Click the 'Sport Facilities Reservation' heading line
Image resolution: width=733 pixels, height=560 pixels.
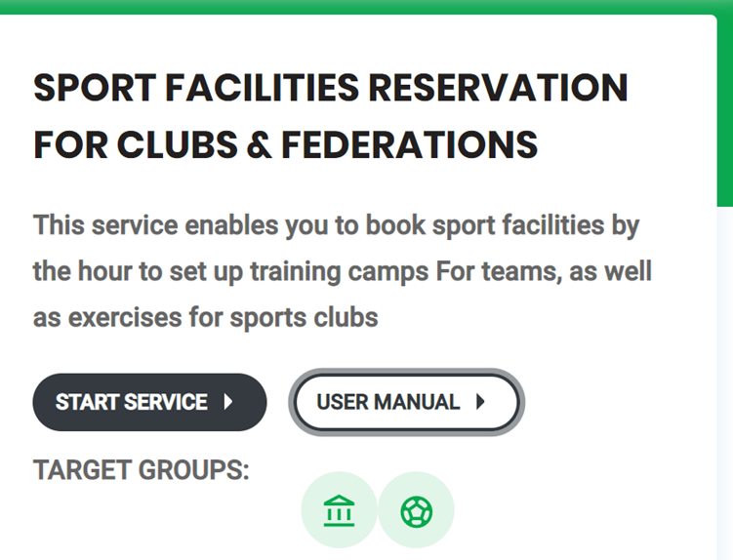[331, 88]
